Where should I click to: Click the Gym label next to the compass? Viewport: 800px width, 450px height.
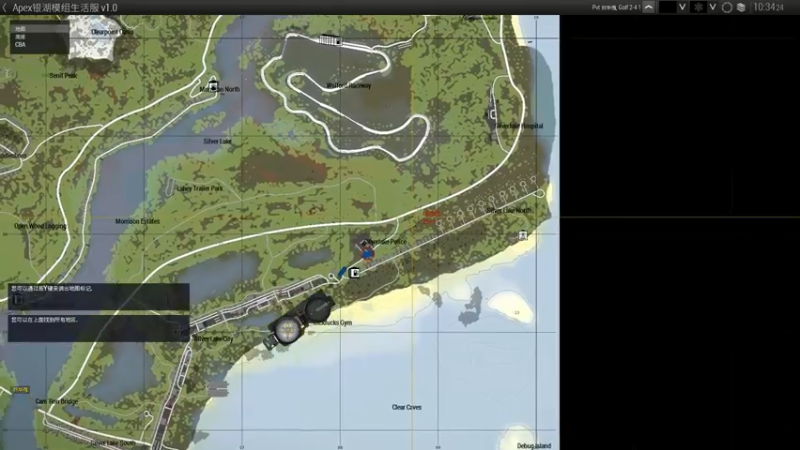[332, 322]
